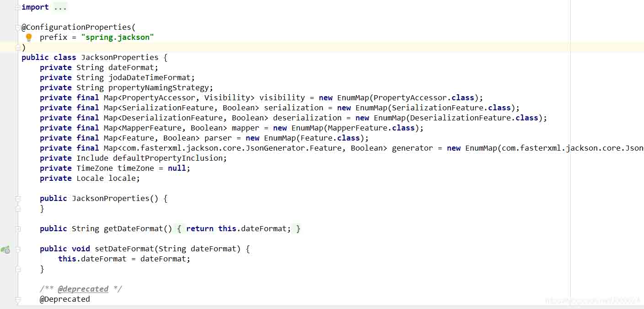Click inside the "spring.jackson" string literal
Image resolution: width=644 pixels, height=309 pixels.
pyautogui.click(x=118, y=37)
